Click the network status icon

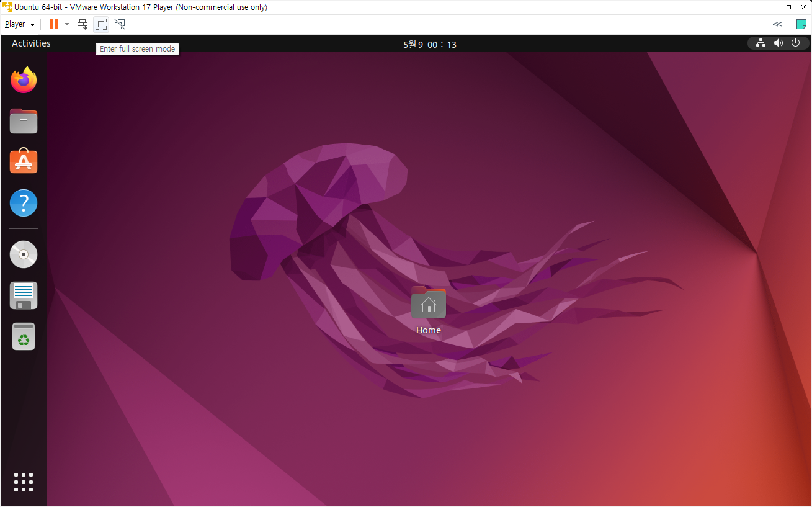coord(761,43)
